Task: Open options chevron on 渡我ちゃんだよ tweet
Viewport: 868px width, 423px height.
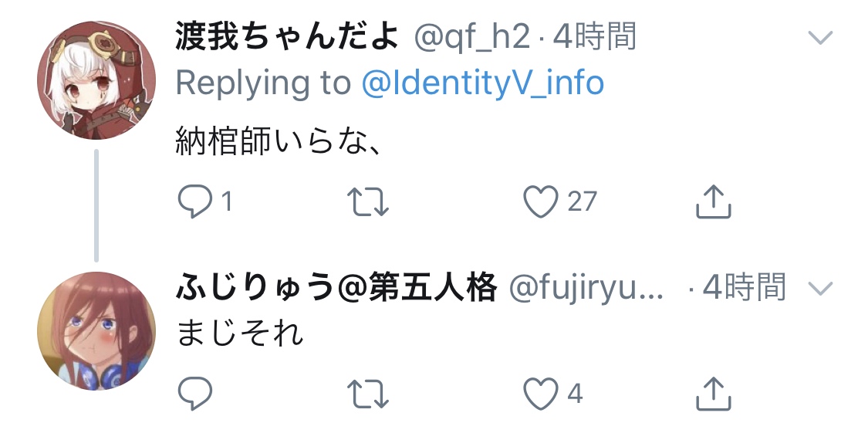Action: tap(820, 38)
